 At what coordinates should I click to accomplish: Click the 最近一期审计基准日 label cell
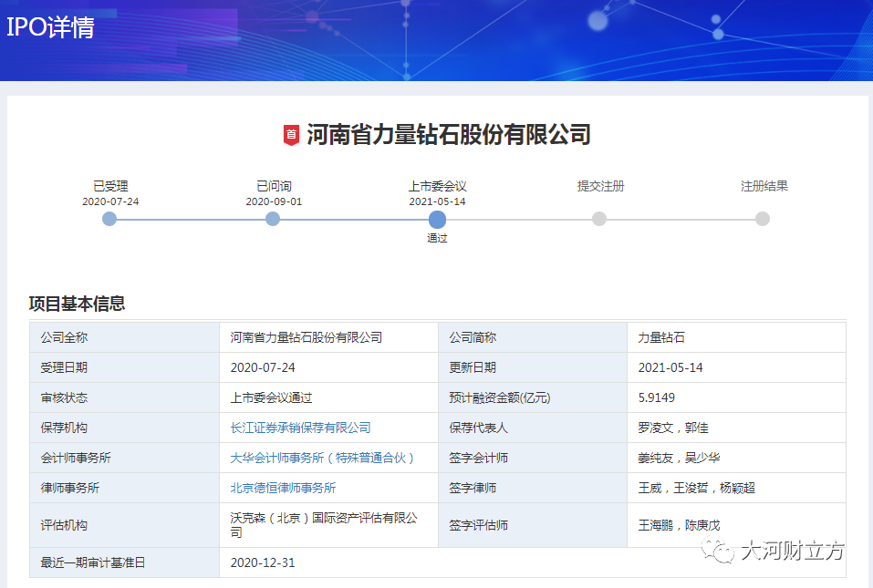click(x=125, y=562)
